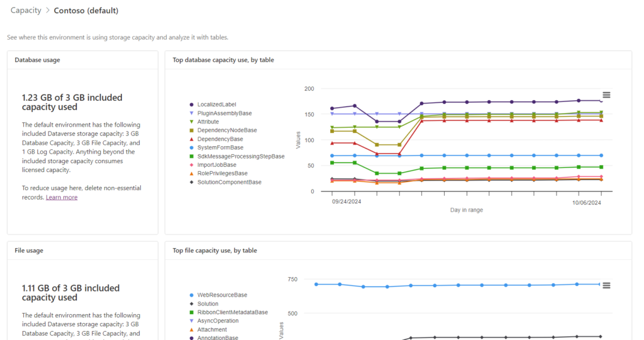Click SystemFormBase blue circle legend icon
The width and height of the screenshot is (644, 340).
click(x=191, y=147)
